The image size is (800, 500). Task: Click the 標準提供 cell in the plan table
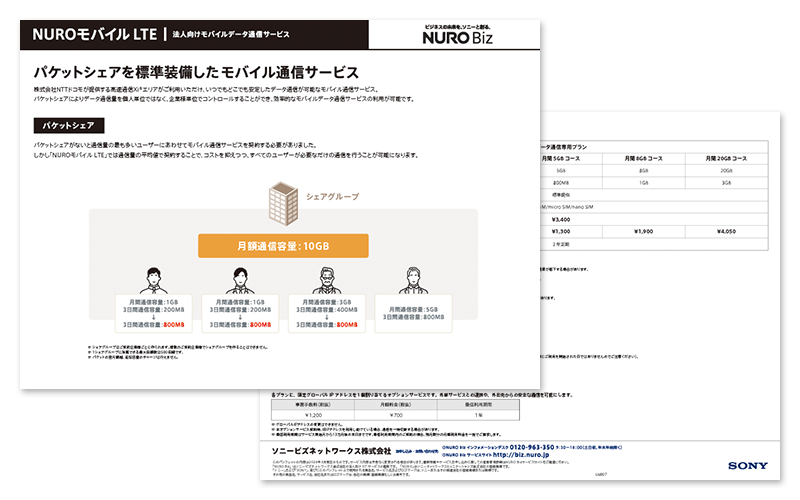coord(561,195)
